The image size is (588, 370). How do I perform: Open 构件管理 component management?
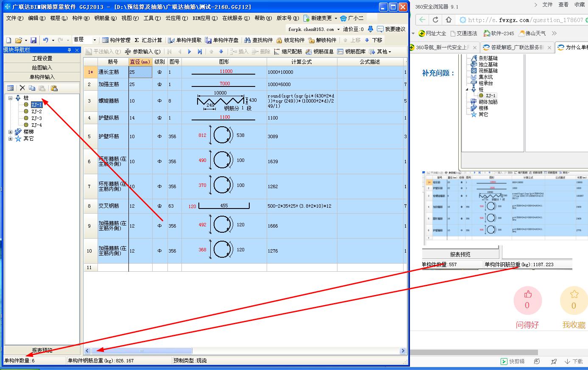point(116,40)
